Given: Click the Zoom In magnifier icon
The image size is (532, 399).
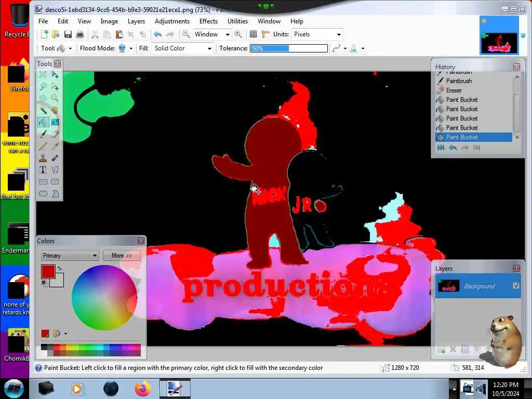Looking at the screenshot, I should [x=238, y=34].
